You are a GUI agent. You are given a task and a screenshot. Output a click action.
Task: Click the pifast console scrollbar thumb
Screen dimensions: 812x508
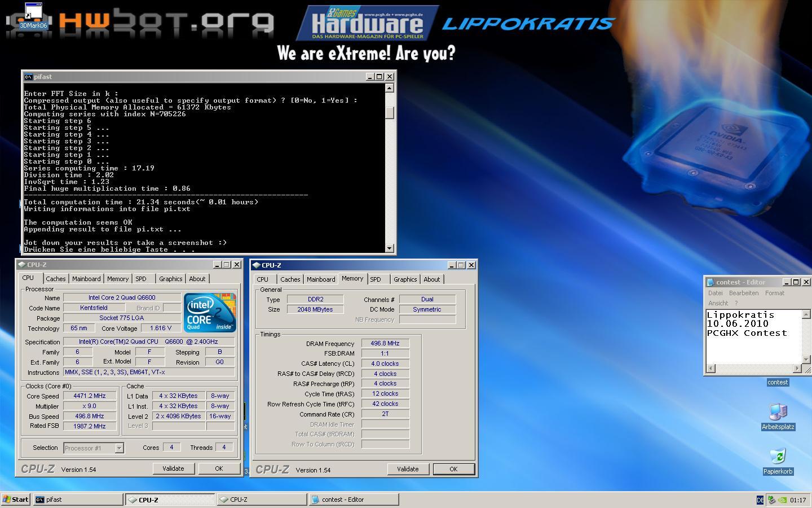point(389,112)
